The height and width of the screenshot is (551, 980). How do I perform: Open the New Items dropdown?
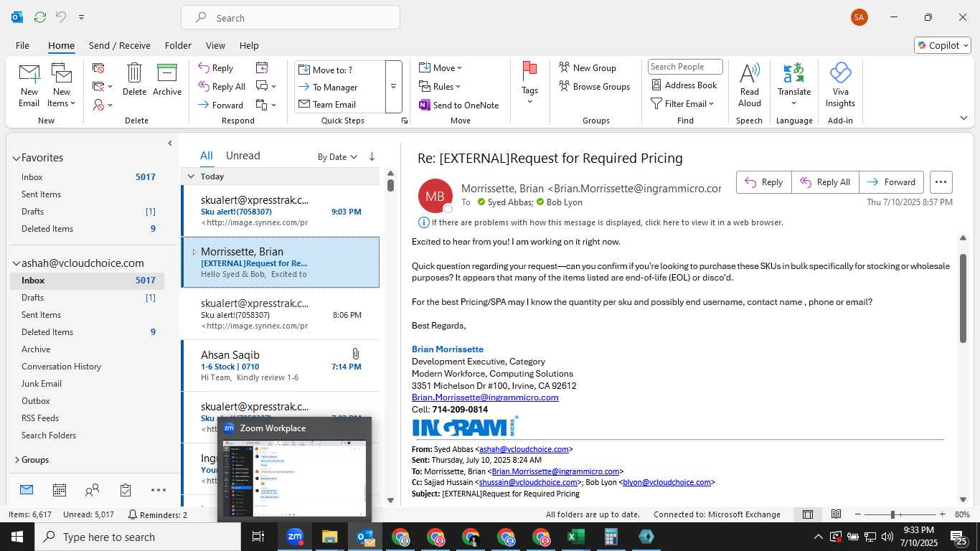(x=62, y=85)
